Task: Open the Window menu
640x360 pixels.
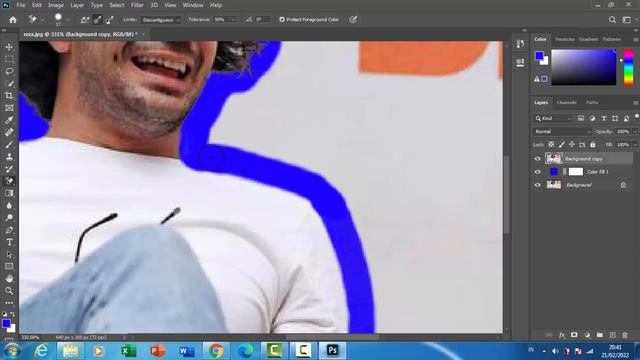Action: (193, 5)
